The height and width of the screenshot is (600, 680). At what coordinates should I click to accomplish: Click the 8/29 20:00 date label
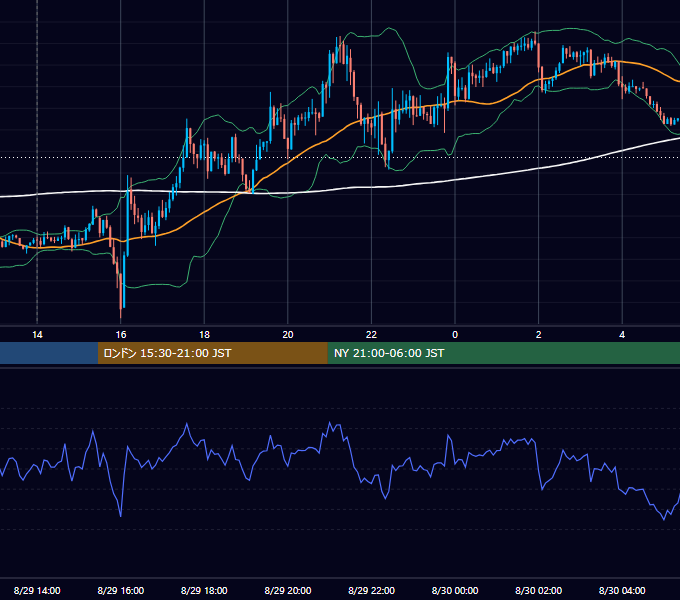tap(288, 590)
